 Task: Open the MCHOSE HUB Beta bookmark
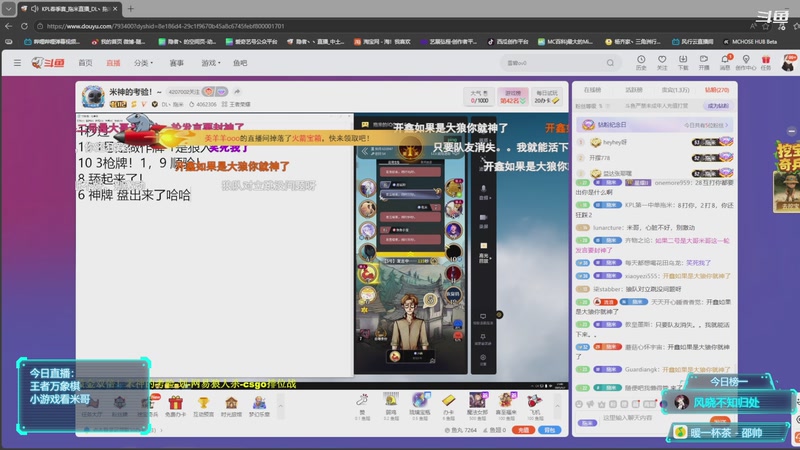click(x=750, y=42)
